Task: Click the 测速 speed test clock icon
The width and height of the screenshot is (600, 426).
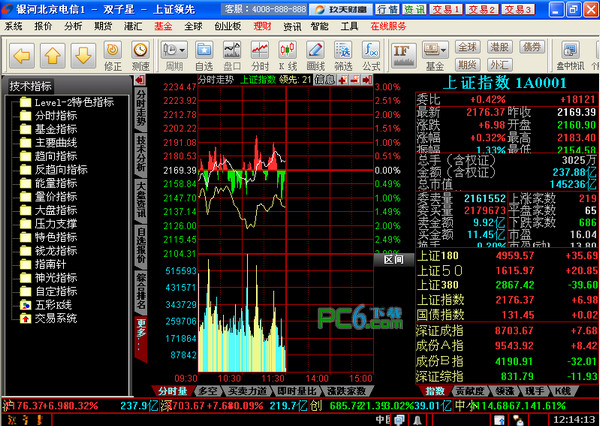Action: pos(140,56)
